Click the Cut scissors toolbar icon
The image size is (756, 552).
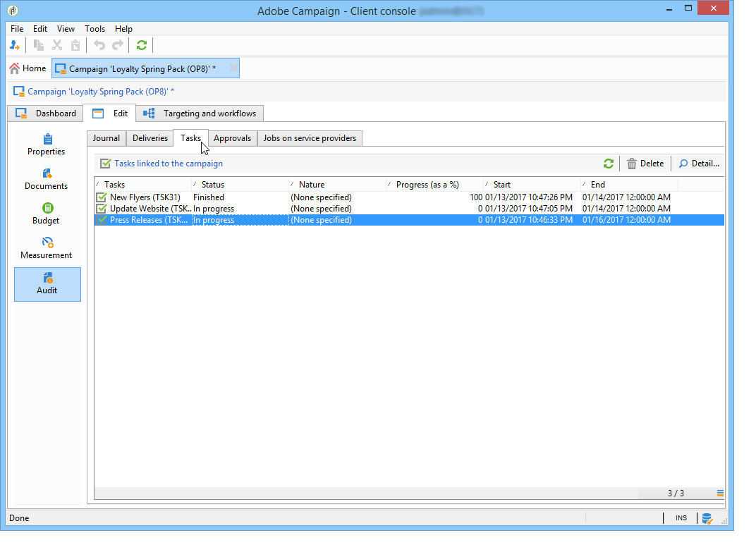tap(57, 45)
